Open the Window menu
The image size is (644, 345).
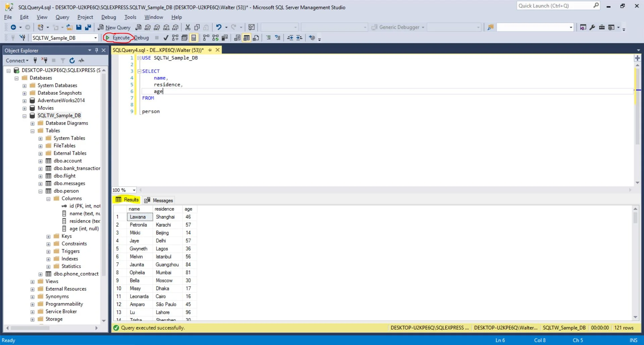click(154, 17)
